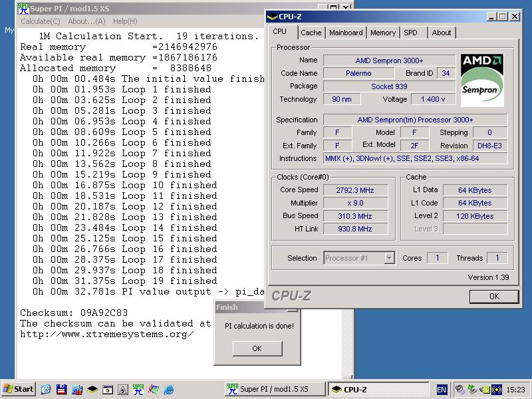Open volume speaker tray icon
Image resolution: width=532 pixels, height=399 pixels.
[460, 389]
